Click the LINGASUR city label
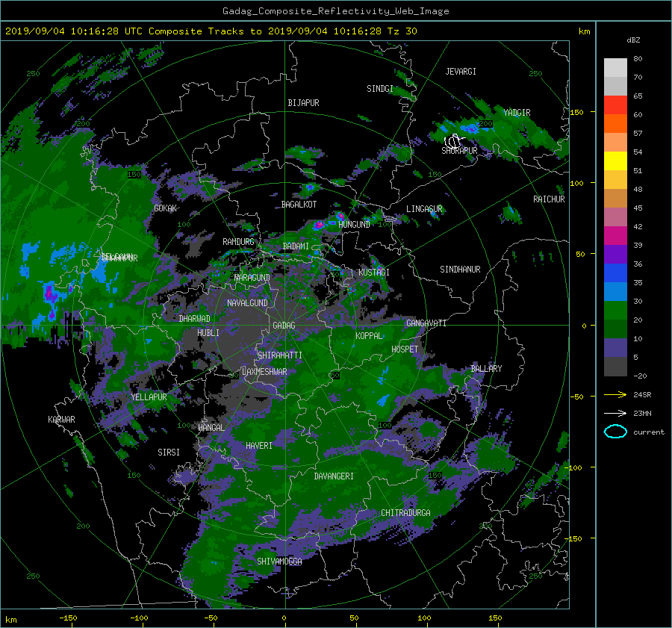 (x=424, y=209)
